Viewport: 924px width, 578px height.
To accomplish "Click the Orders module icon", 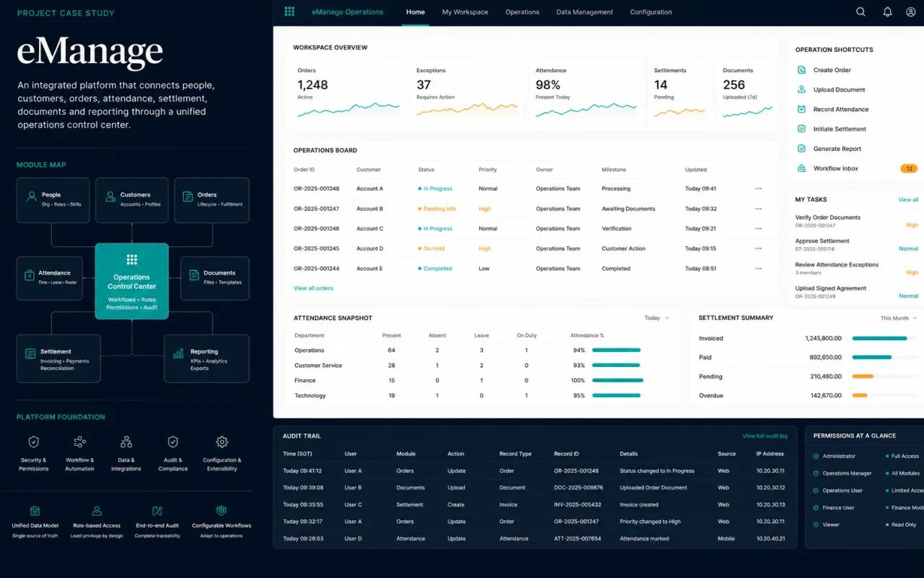I will pyautogui.click(x=188, y=196).
